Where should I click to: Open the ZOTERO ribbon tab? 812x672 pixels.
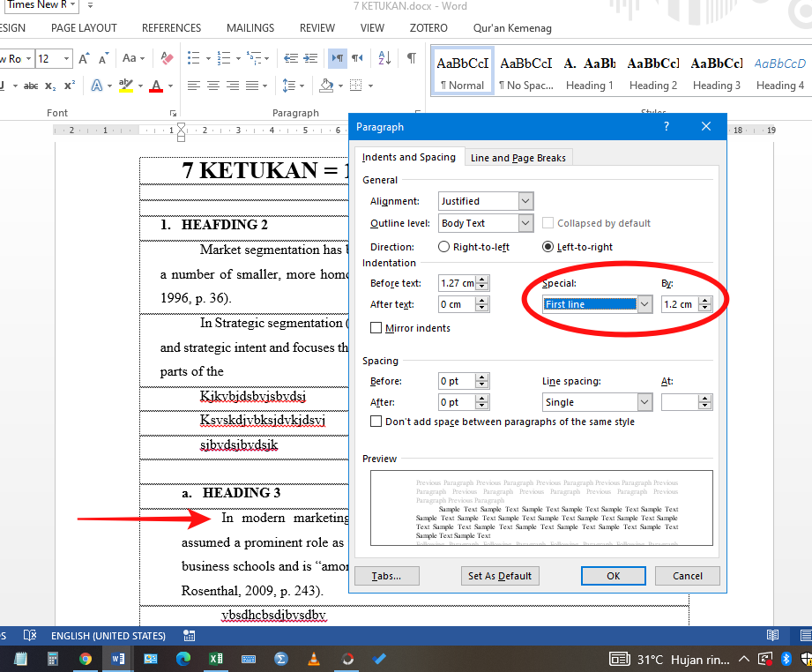tap(428, 27)
